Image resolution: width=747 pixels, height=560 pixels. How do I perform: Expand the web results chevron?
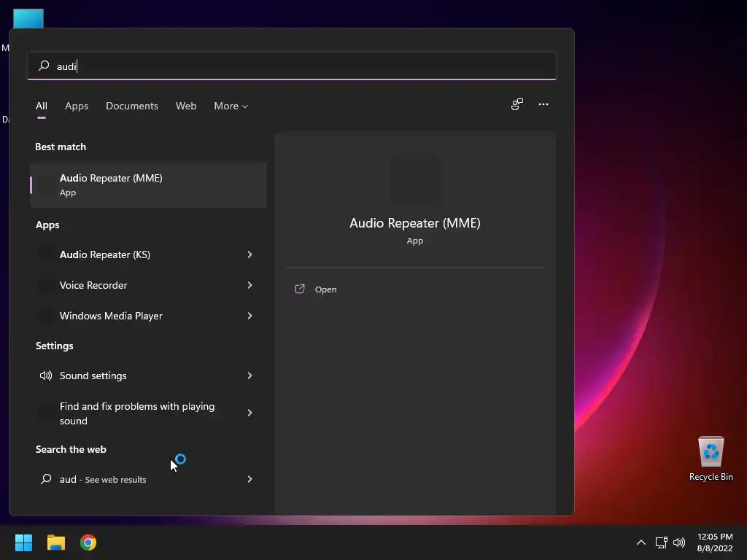coord(249,479)
